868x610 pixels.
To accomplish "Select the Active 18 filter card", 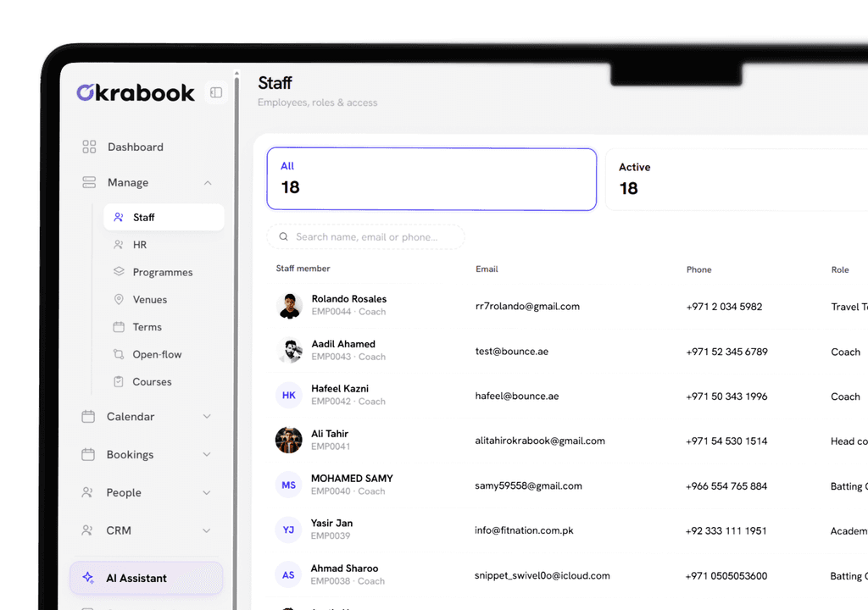I will coord(737,179).
